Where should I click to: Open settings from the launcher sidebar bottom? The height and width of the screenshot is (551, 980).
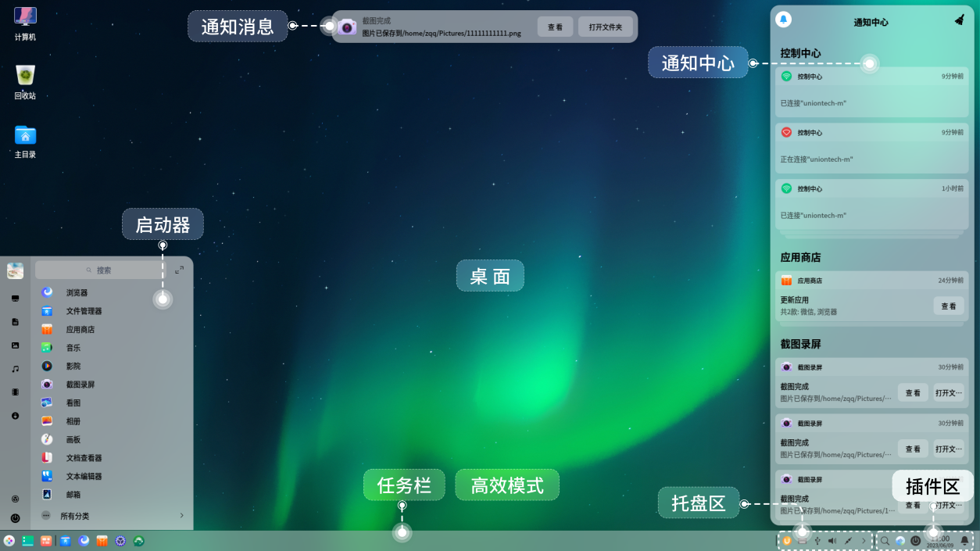click(15, 499)
